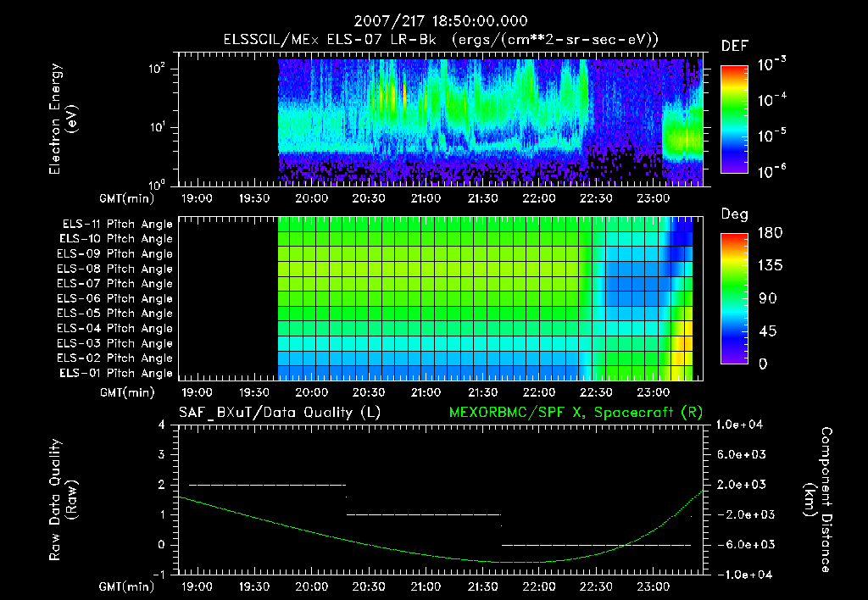This screenshot has height=600, width=868.
Task: Click the Component Distance (km) axis label
Action: click(x=818, y=500)
